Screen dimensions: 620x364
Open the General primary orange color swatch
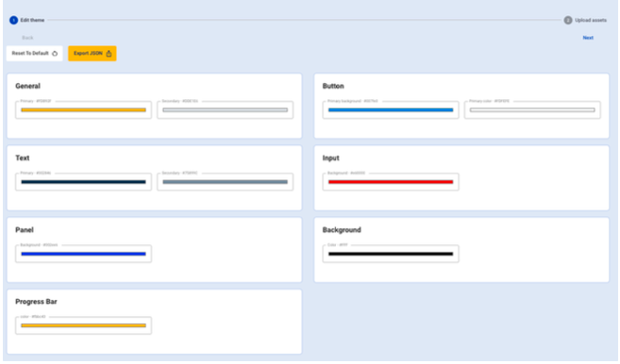pyautogui.click(x=83, y=110)
